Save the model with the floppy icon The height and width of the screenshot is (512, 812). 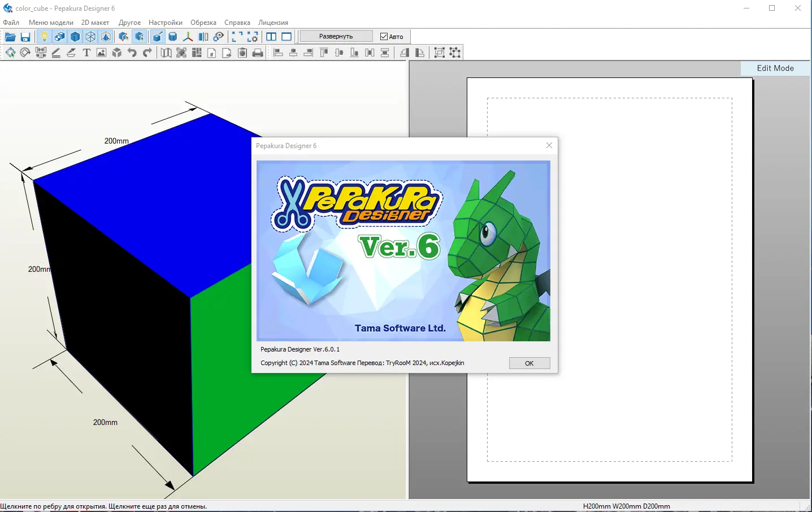coord(25,37)
